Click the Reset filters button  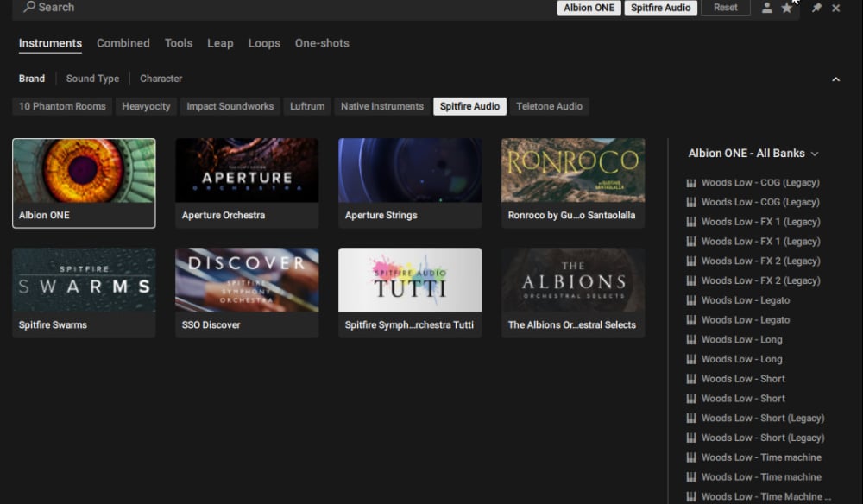point(726,8)
